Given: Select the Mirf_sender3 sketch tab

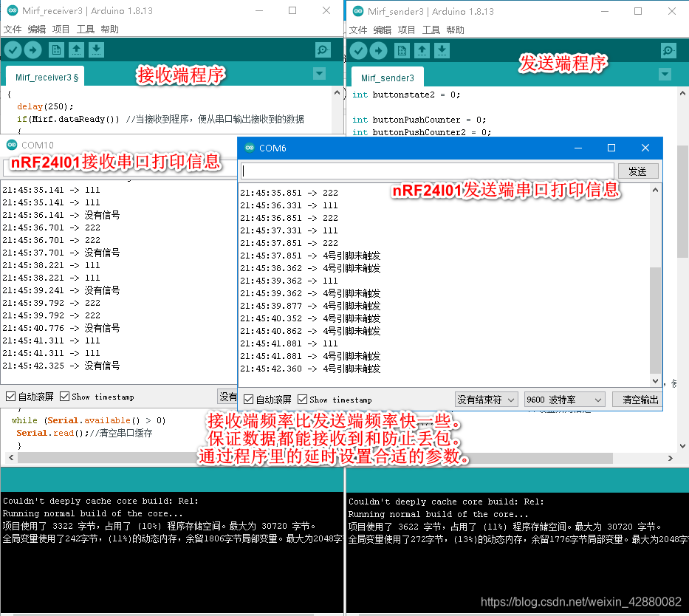Looking at the screenshot, I should tap(387, 77).
